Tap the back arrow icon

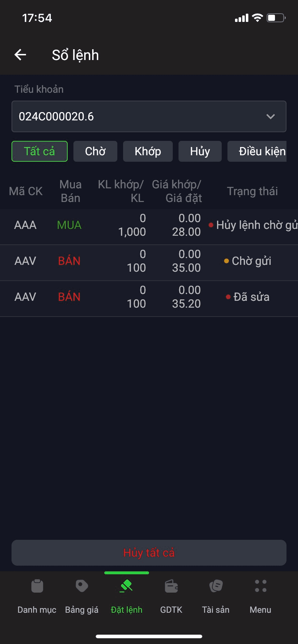click(x=20, y=55)
